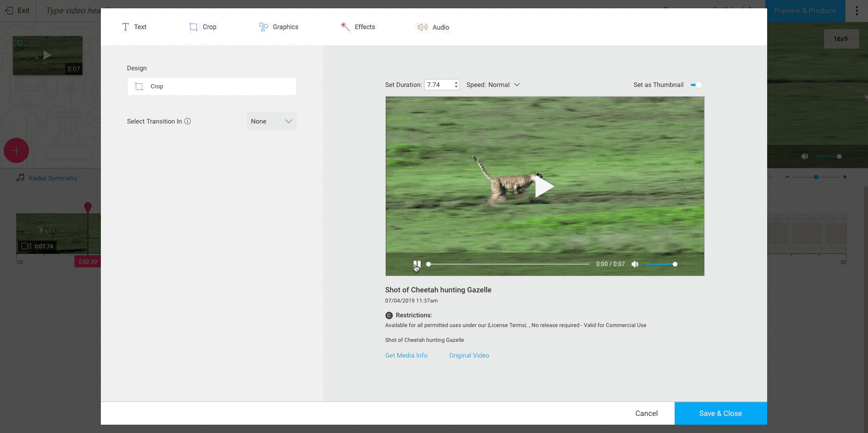Click the red timeline playhead marker
Screen dimensions: 868x433
point(88,207)
